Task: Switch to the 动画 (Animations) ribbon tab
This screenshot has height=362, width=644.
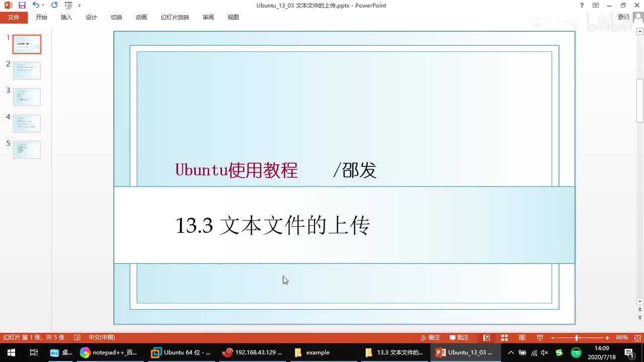Action: coord(141,17)
